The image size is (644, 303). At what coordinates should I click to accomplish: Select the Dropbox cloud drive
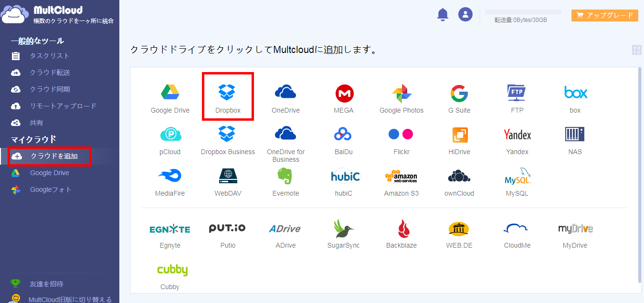pyautogui.click(x=228, y=99)
